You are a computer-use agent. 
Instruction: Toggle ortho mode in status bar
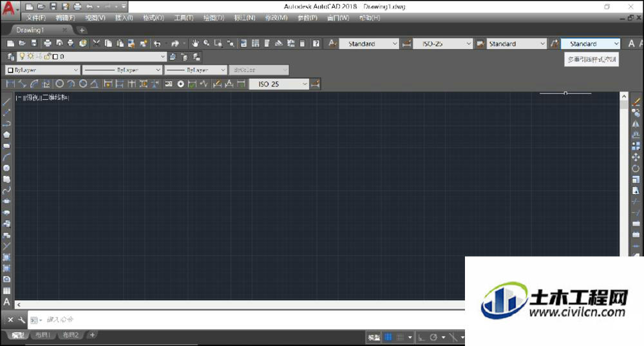(421, 338)
